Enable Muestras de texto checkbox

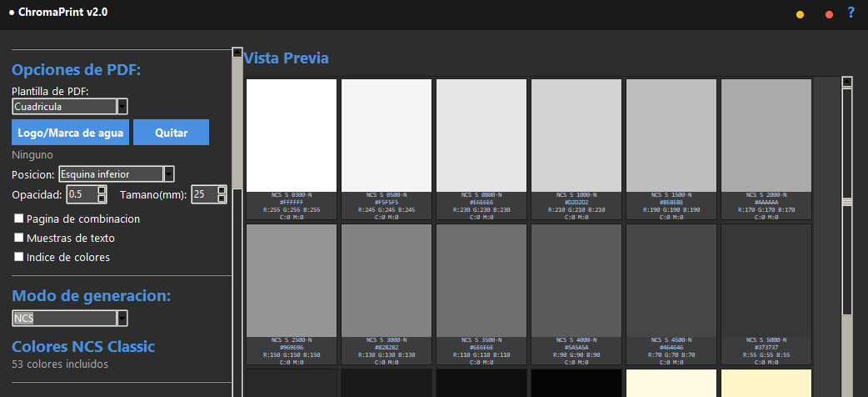click(x=19, y=238)
